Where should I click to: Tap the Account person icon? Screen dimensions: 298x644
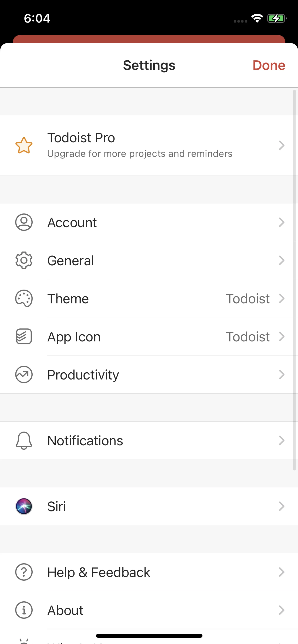click(x=24, y=222)
